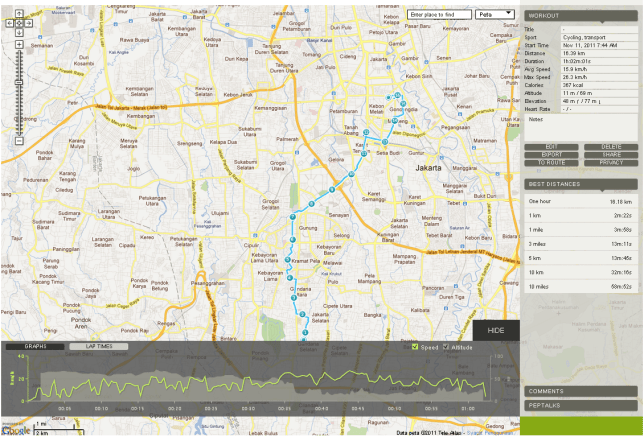Select kilometer marker 16 on route
The height and width of the screenshot is (441, 644).
pos(397,95)
